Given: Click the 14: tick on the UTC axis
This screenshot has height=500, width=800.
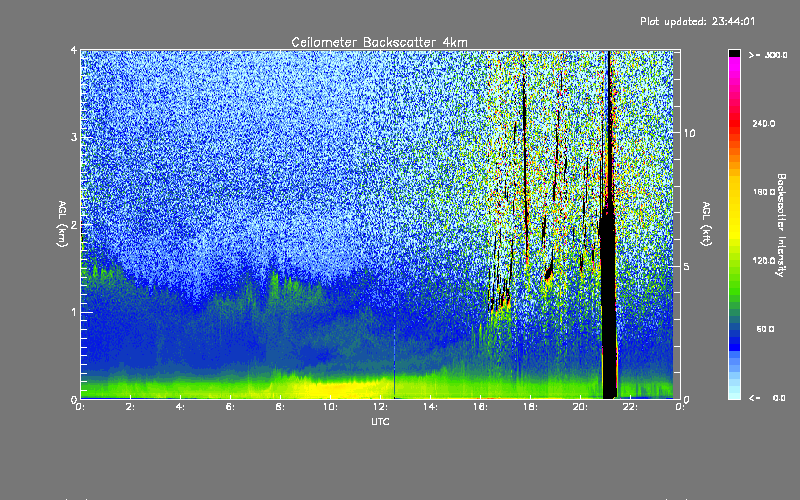Looking at the screenshot, I should click(x=430, y=407).
